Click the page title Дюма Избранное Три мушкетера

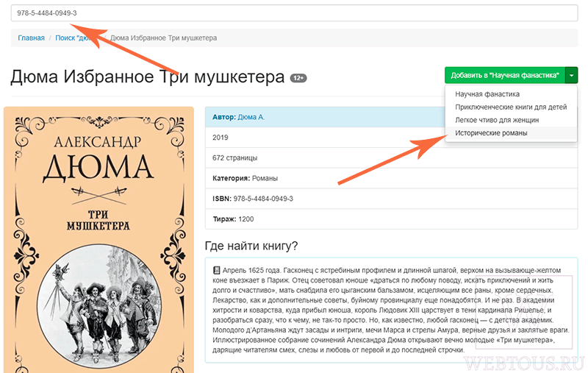click(x=148, y=77)
